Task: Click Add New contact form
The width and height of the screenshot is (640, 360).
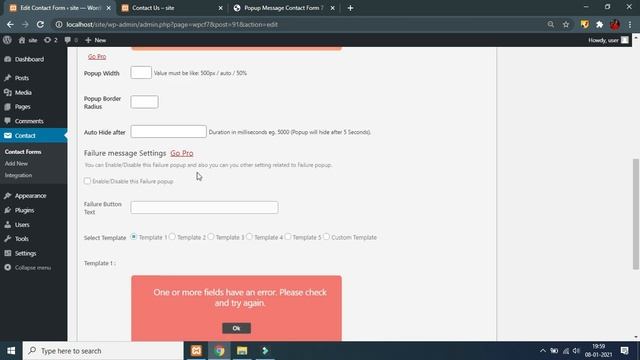Action: pos(16,164)
